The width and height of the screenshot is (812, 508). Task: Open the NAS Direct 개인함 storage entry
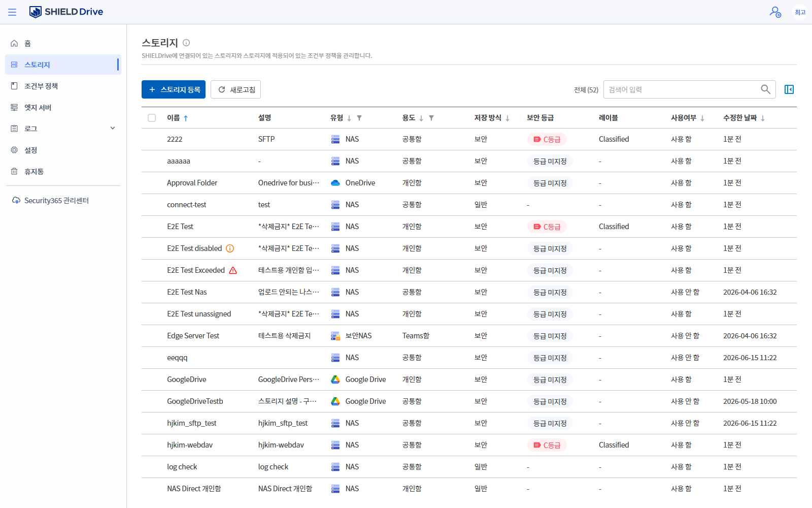pos(194,489)
